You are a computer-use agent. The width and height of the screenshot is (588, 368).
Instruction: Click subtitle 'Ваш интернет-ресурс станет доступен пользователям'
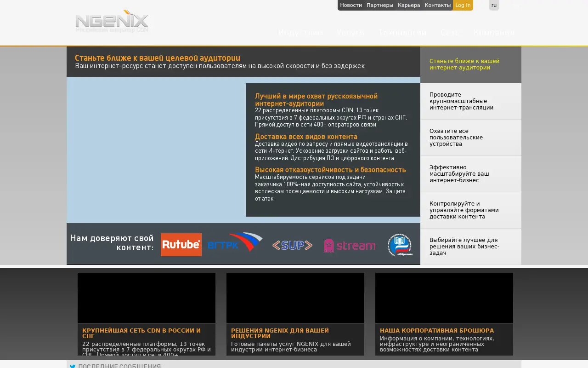coord(220,66)
